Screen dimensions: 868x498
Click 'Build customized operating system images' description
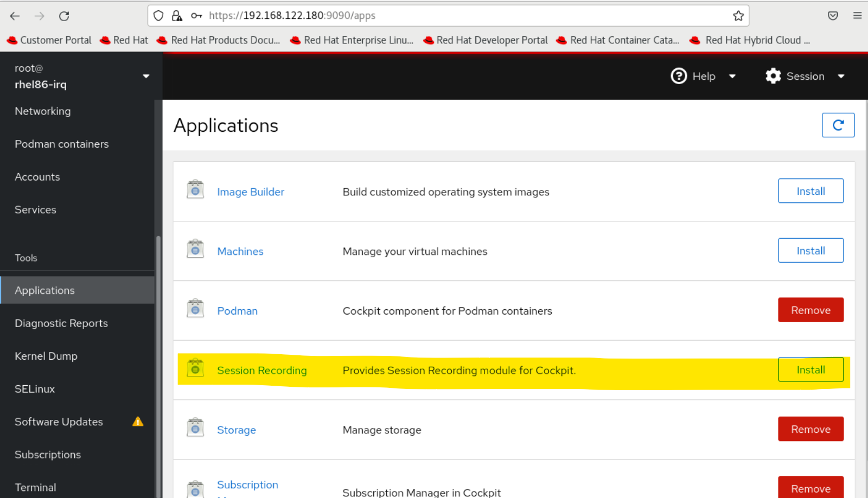click(446, 192)
